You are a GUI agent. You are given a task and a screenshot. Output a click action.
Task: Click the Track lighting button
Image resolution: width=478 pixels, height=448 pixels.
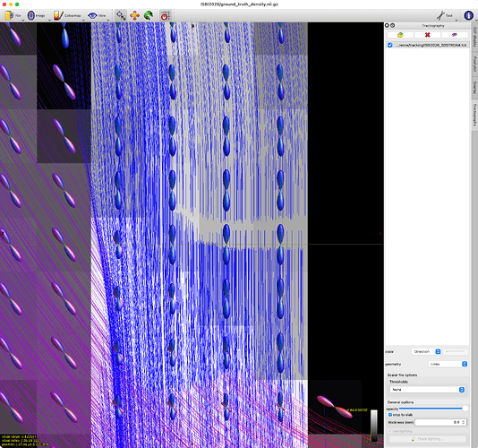[427, 439]
